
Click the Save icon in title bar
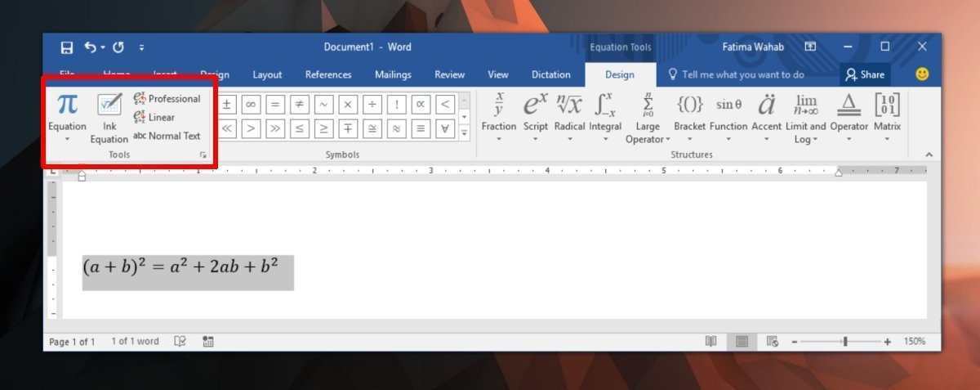66,47
